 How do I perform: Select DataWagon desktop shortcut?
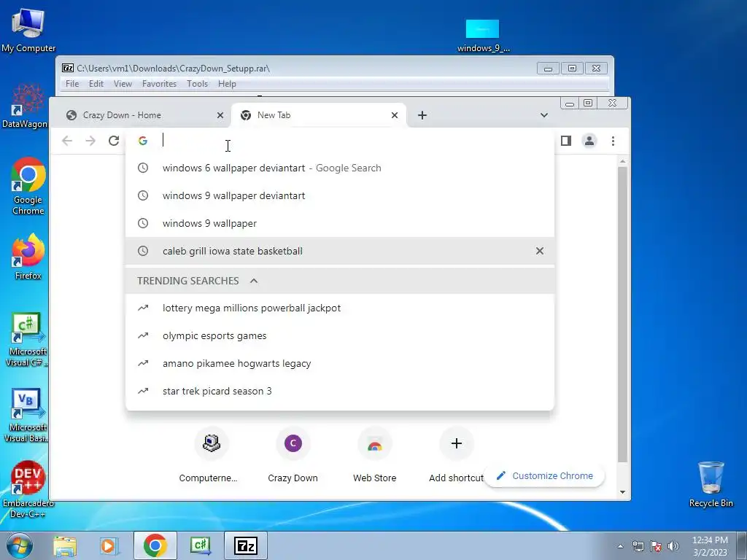click(x=25, y=106)
